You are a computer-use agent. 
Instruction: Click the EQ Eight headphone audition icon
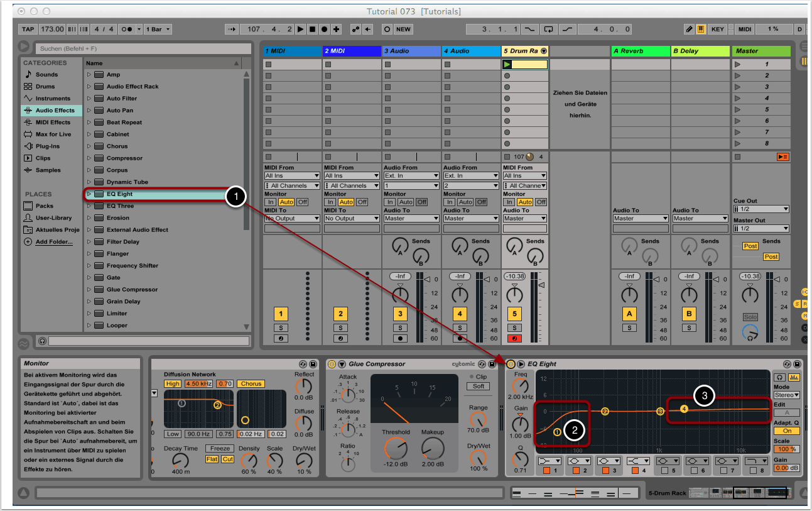point(779,377)
